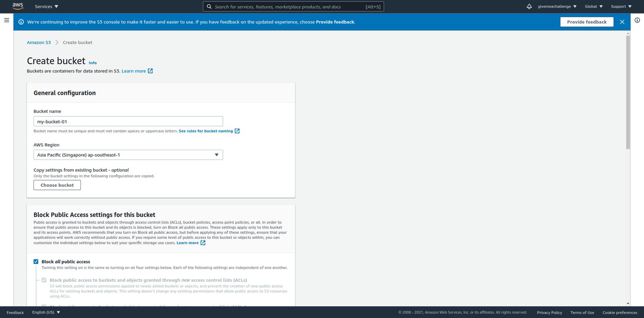Click the General configuration heading
This screenshot has width=644, height=318.
click(x=65, y=93)
